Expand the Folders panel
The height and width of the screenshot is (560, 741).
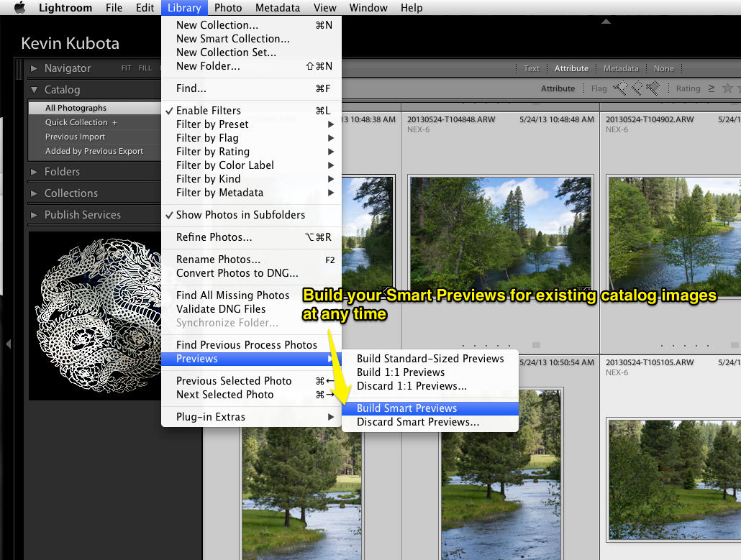(34, 172)
